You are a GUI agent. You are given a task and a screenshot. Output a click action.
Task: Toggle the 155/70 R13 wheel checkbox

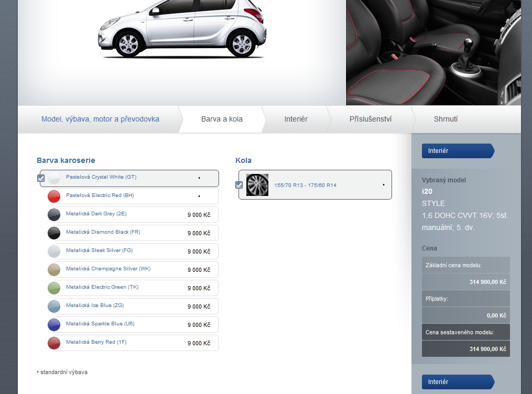point(239,185)
